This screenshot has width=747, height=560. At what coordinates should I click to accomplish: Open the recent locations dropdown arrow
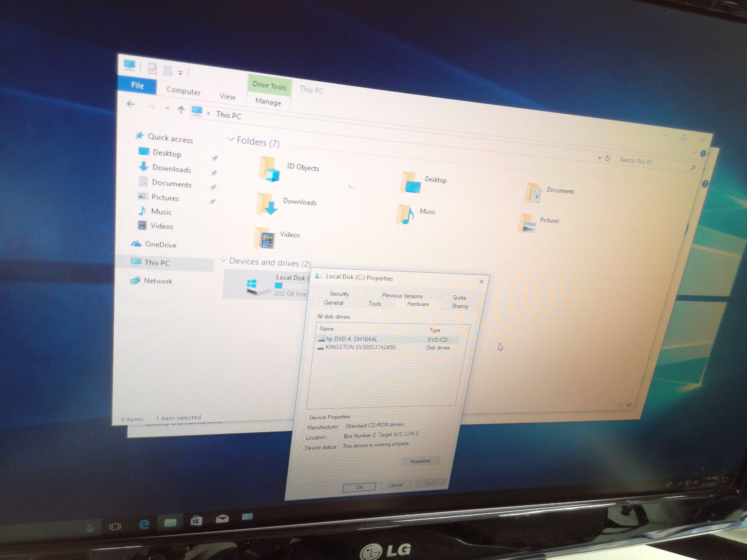[167, 109]
